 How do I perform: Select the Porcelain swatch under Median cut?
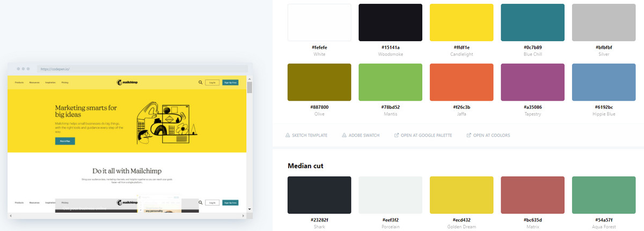[391, 195]
